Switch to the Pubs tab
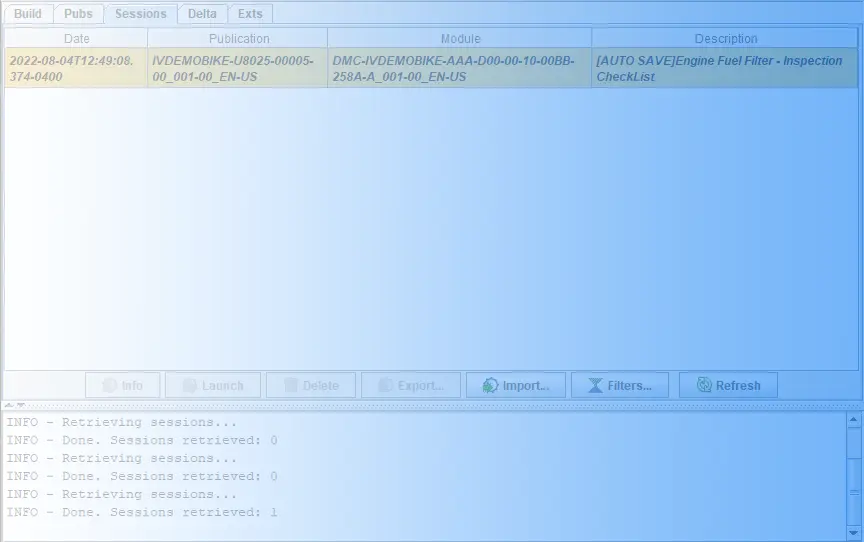Image resolution: width=864 pixels, height=542 pixels. [x=78, y=14]
